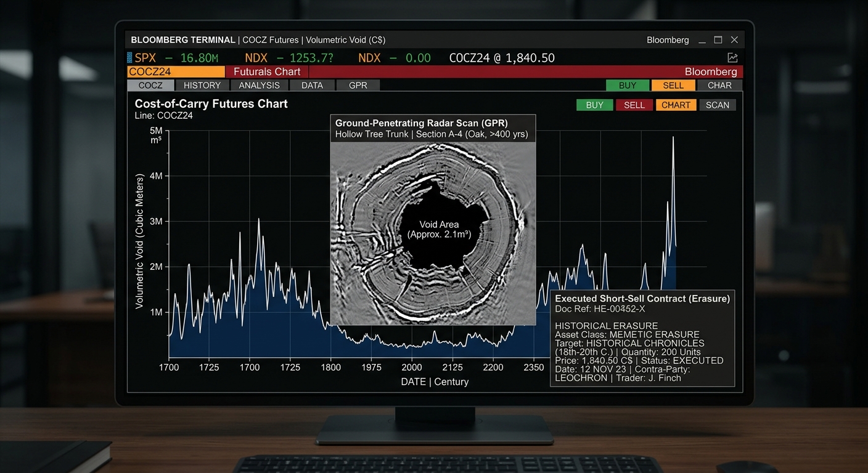Screen dimensions: 868x473
Task: Click the DATE | Century axis title
Action: coord(435,382)
